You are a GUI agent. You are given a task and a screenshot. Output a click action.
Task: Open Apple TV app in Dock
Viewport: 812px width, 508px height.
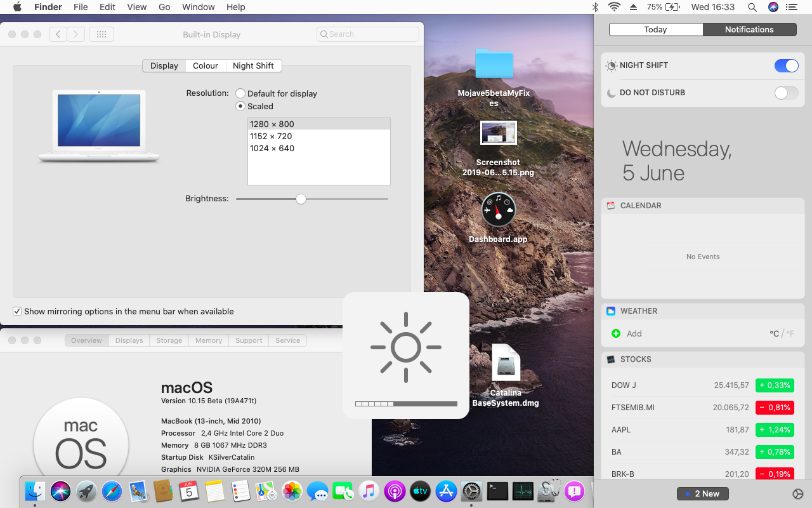click(x=420, y=491)
